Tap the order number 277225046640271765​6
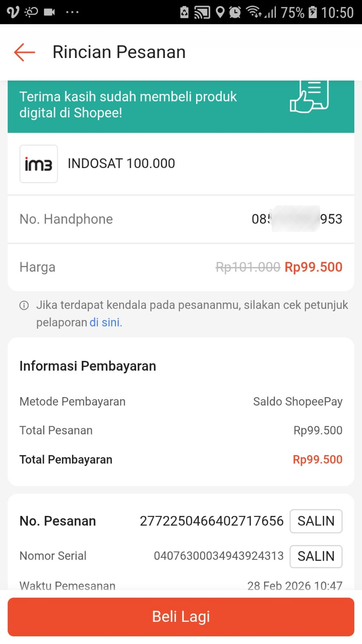The width and height of the screenshot is (362, 644). [x=211, y=521]
